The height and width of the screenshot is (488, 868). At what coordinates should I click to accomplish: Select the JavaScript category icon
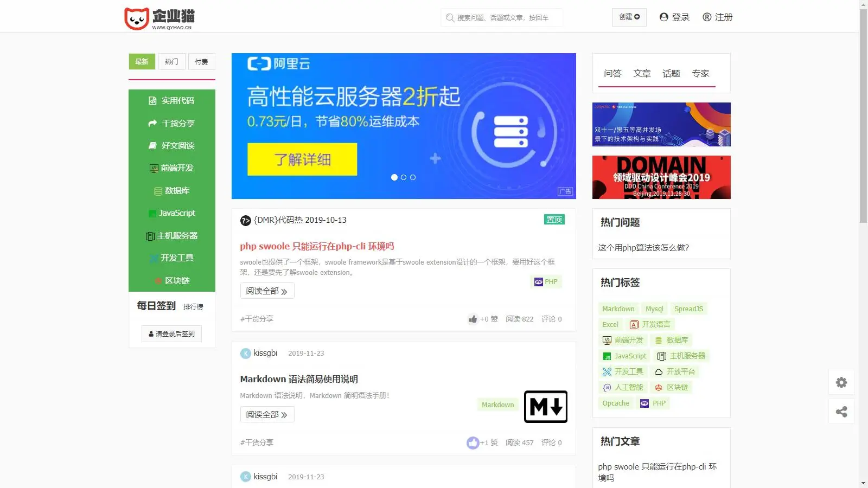[152, 213]
